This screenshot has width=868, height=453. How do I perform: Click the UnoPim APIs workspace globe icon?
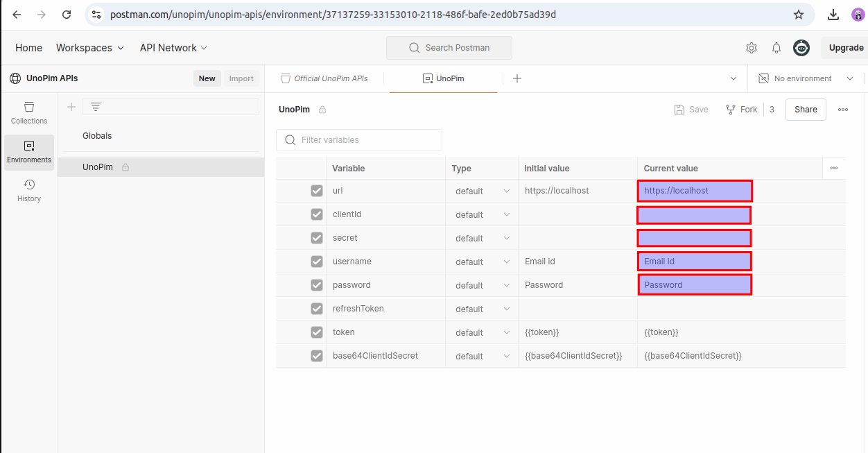click(x=15, y=78)
